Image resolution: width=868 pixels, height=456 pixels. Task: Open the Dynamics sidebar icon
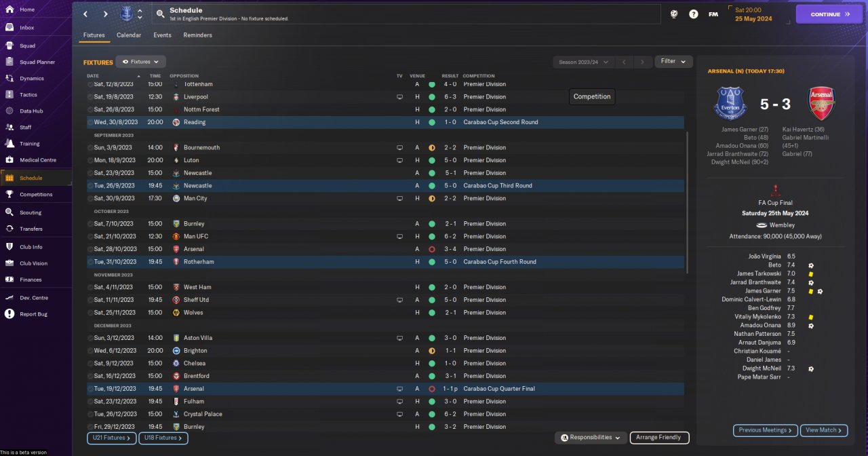9,78
